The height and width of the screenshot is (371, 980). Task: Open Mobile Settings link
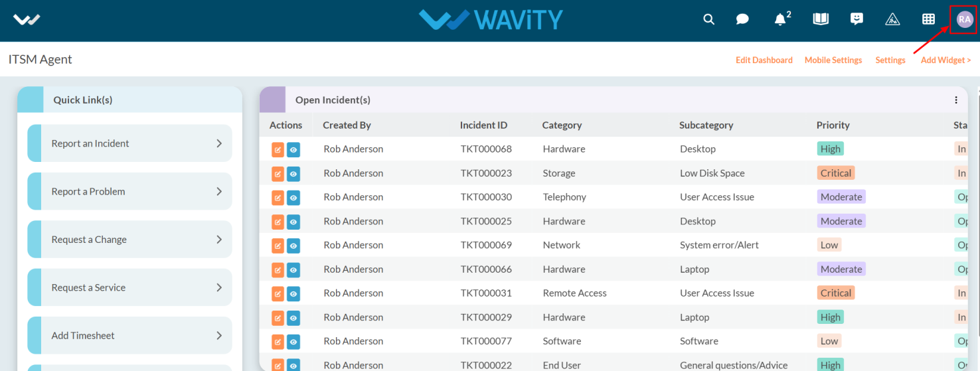click(833, 60)
